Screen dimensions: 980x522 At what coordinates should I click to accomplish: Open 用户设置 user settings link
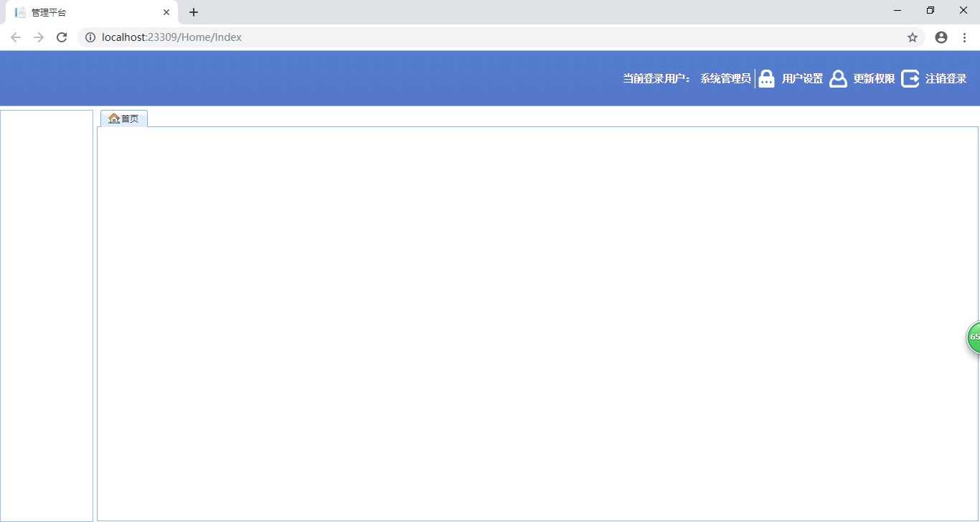[802, 79]
